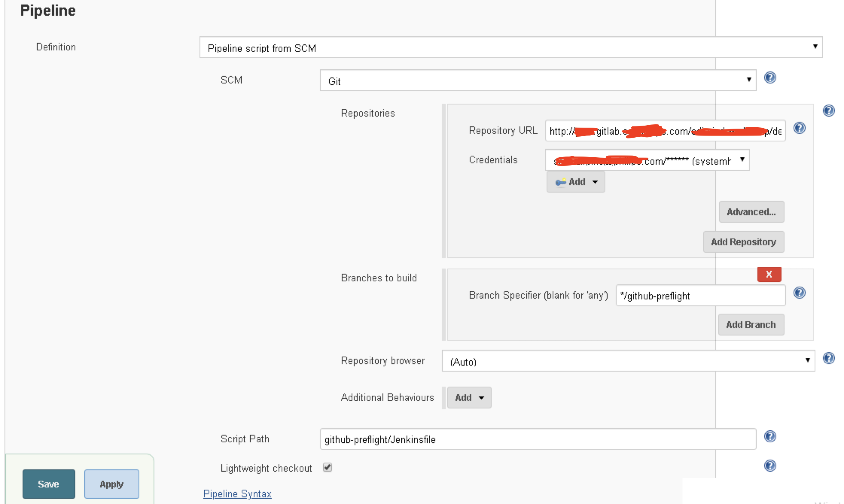Click the Script Path help icon
The height and width of the screenshot is (504, 844).
770,436
